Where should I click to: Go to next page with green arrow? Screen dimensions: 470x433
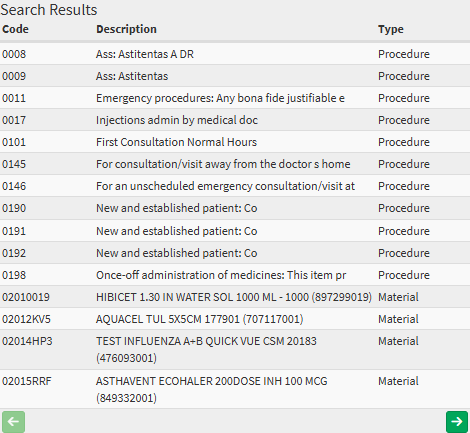coord(457,422)
